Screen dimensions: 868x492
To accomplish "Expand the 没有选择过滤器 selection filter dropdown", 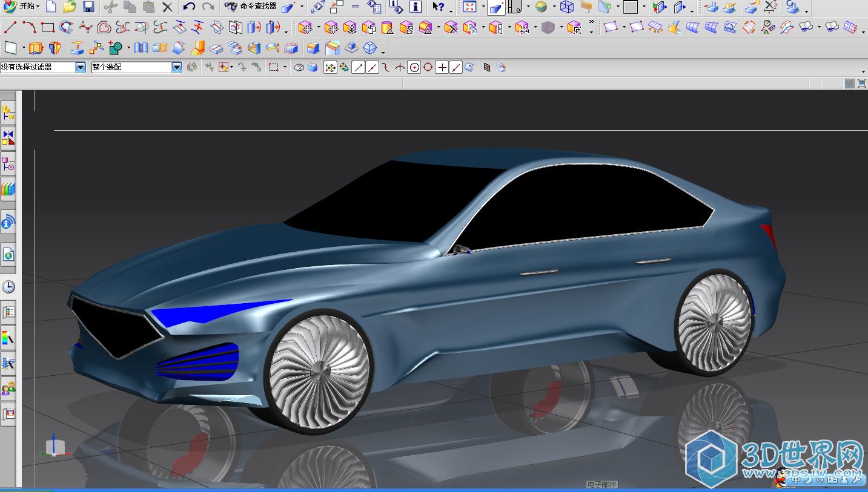I will click(81, 68).
